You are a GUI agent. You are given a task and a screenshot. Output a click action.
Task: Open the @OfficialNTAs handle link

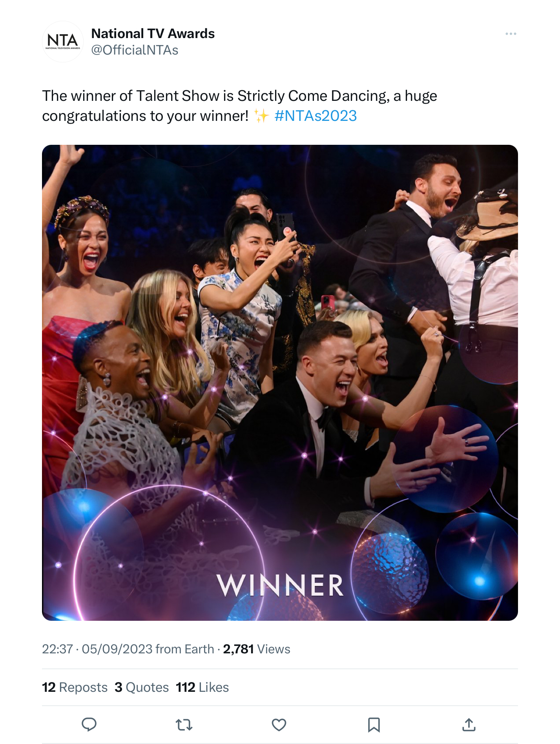135,50
